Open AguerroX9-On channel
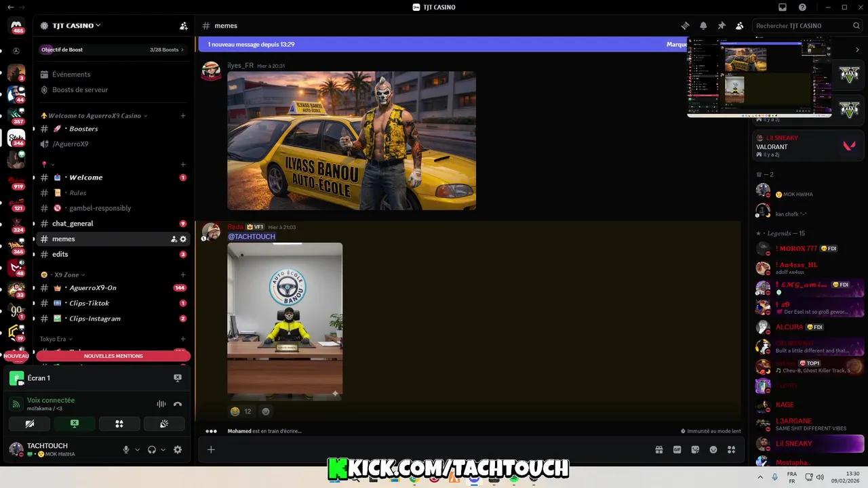The width and height of the screenshot is (868, 488). pos(112,288)
